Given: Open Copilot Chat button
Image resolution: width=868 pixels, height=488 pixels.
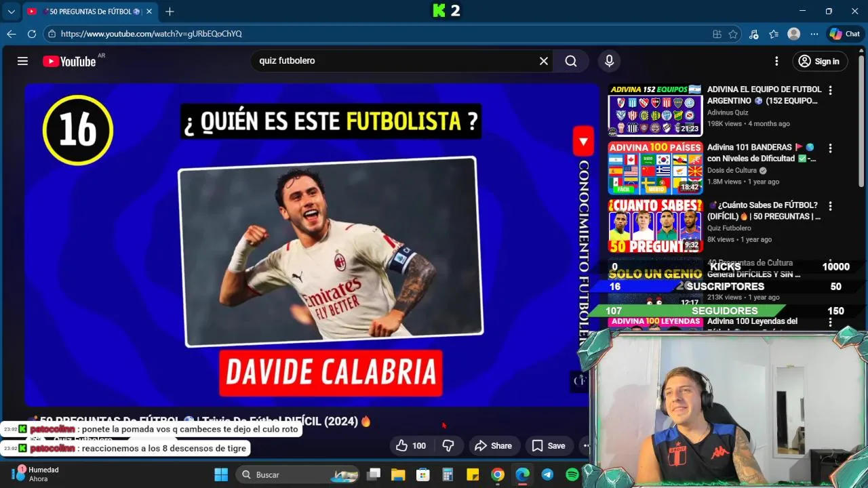Looking at the screenshot, I should (x=844, y=34).
